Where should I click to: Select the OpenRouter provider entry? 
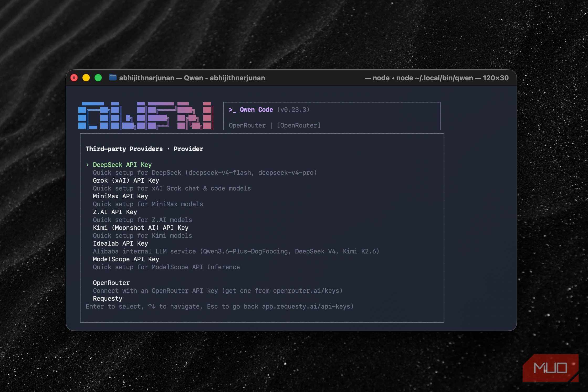(x=111, y=283)
